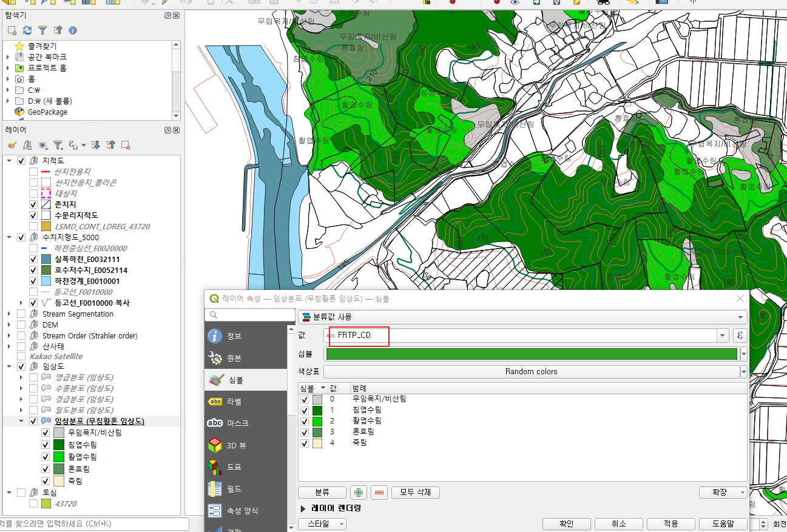Click Expand All icon in Layers panel
The width and height of the screenshot is (787, 532).
pyautogui.click(x=95, y=145)
